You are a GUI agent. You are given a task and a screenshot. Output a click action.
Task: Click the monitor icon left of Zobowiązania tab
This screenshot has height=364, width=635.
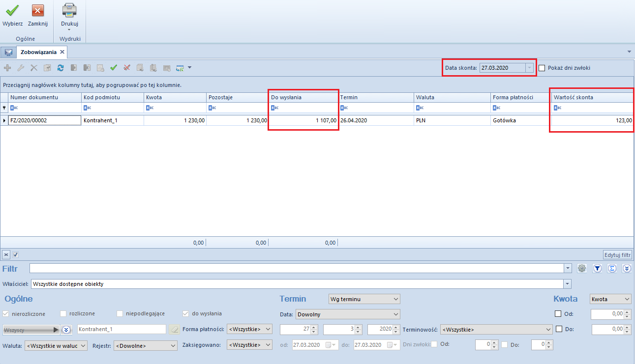pyautogui.click(x=8, y=52)
